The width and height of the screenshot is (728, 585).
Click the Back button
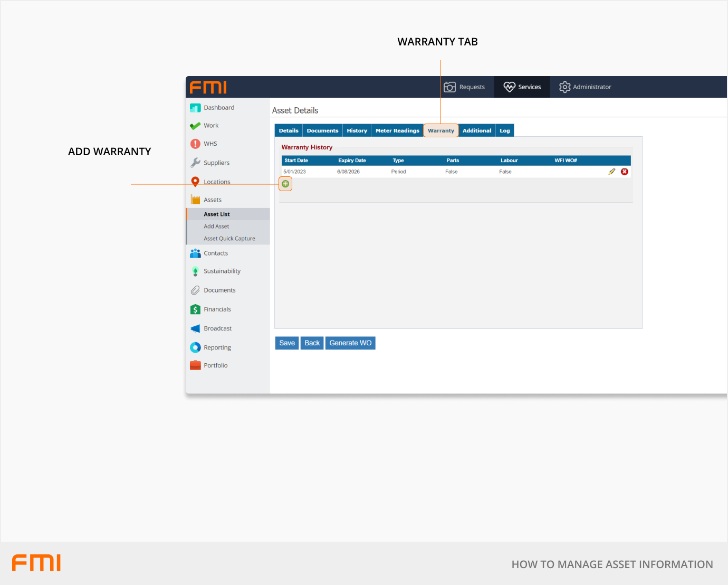coord(312,343)
